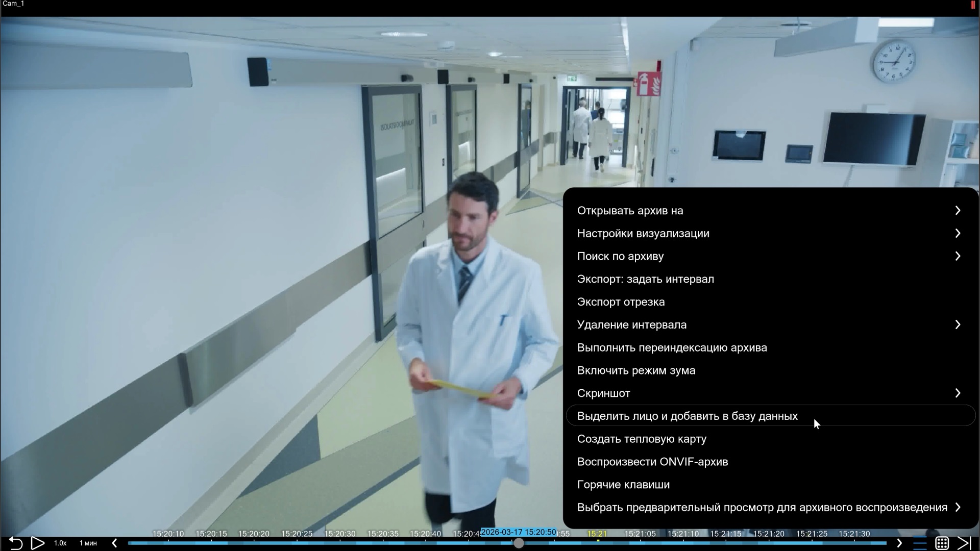The image size is (980, 551).
Task: Expand chevron beside Настройки визуализации
Action: click(x=958, y=234)
